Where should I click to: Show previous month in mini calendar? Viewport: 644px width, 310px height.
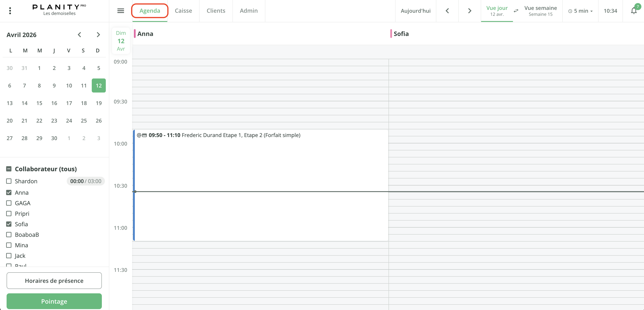(x=79, y=35)
